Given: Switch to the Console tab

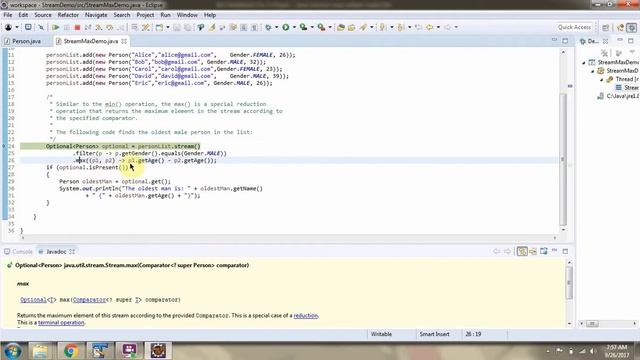Looking at the screenshot, I should 18,251.
